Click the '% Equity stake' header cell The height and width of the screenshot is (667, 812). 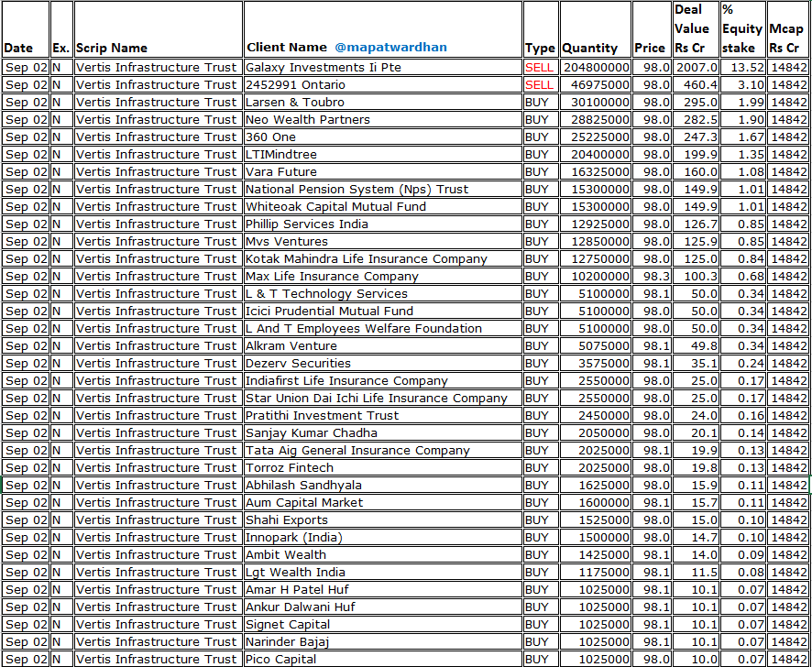pyautogui.click(x=743, y=29)
